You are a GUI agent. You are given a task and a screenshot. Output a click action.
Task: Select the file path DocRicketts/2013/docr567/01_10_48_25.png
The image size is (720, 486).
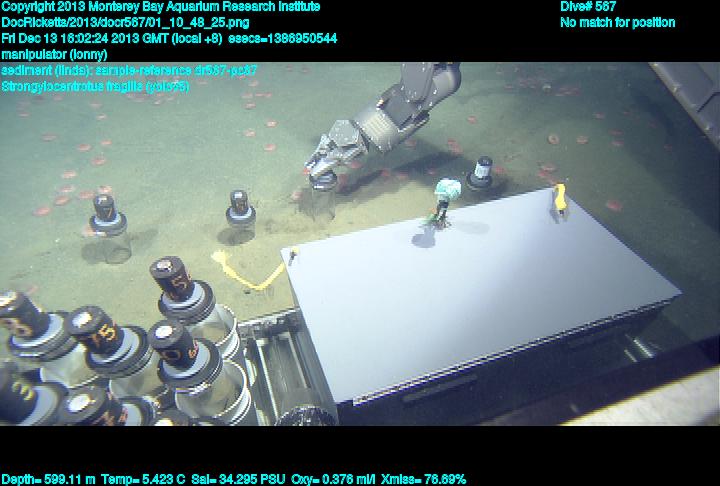(x=125, y=23)
